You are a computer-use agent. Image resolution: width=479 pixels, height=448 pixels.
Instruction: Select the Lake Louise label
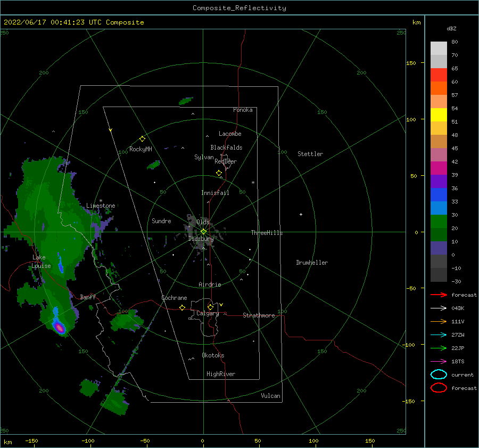[x=41, y=262]
